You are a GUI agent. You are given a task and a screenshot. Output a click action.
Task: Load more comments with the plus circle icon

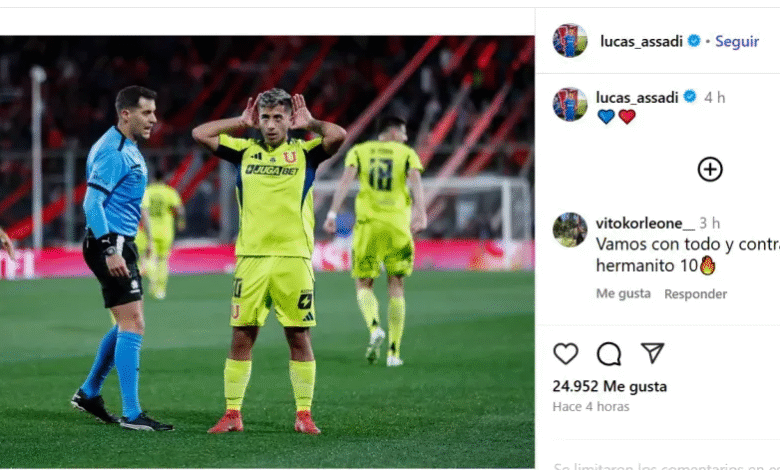pyautogui.click(x=710, y=170)
